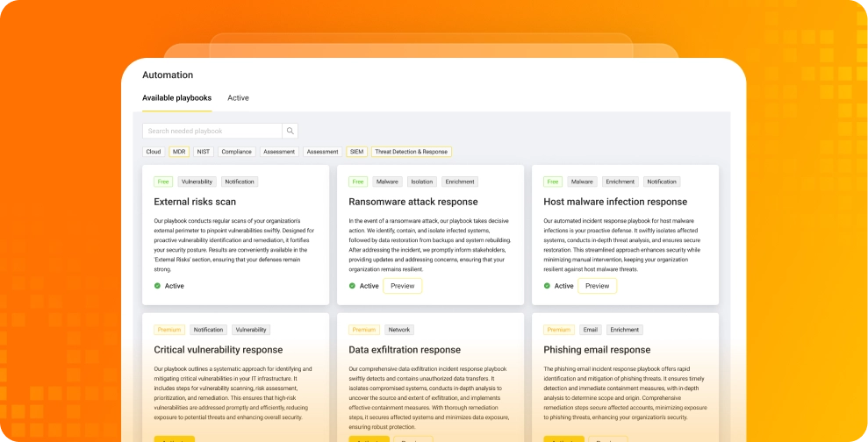
Task: Click the Active status text in Host malware card
Action: point(564,286)
